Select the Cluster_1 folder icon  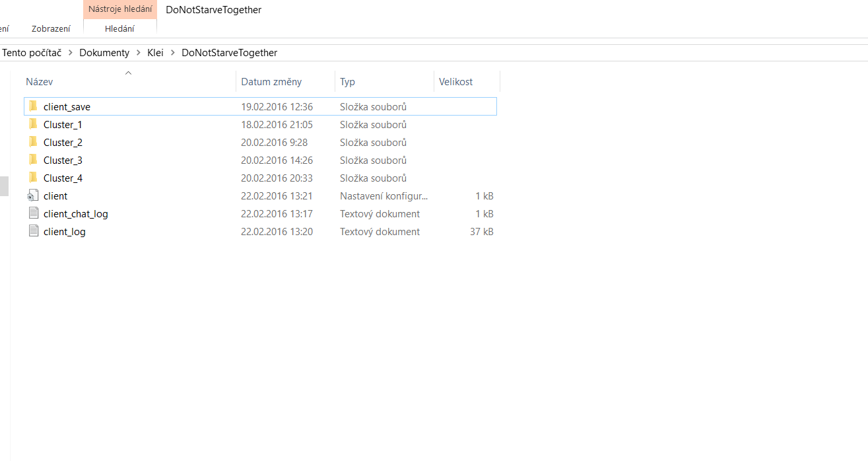click(33, 124)
